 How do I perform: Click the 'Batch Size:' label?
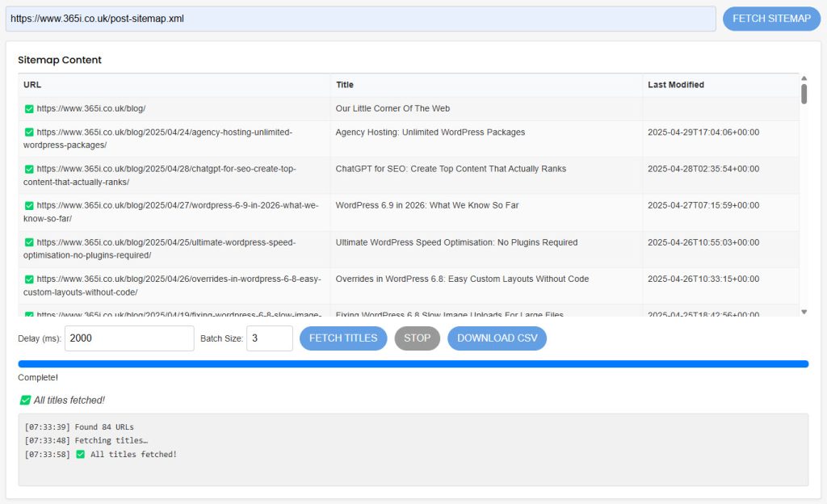(x=221, y=338)
